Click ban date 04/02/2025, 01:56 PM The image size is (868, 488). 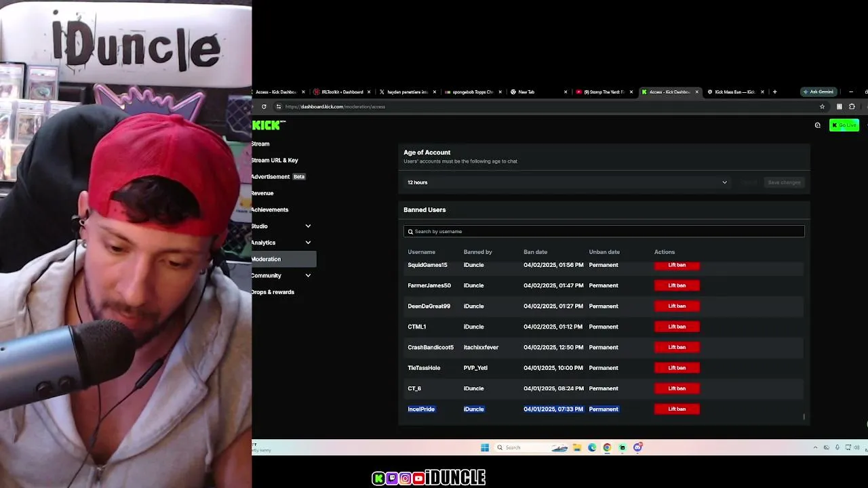pyautogui.click(x=553, y=265)
